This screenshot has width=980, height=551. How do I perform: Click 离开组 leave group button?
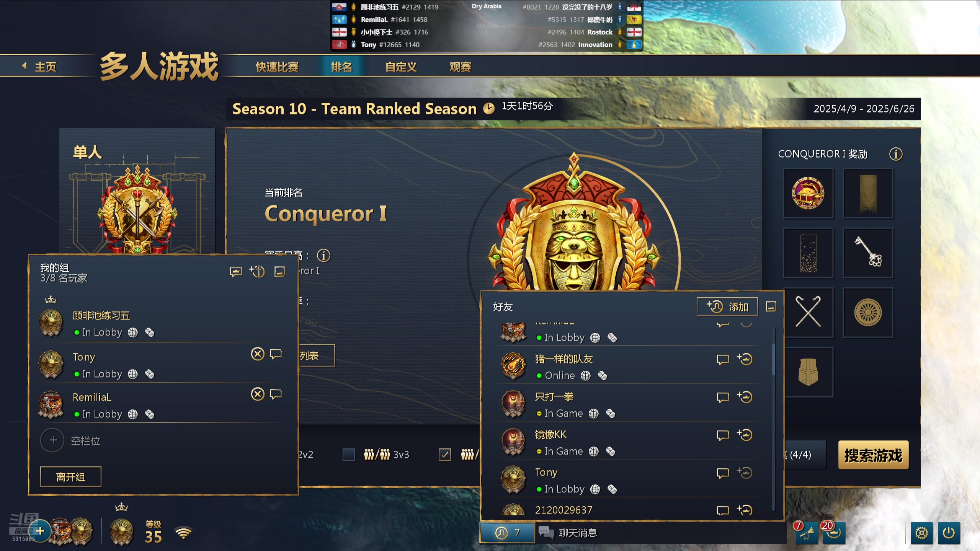point(71,477)
